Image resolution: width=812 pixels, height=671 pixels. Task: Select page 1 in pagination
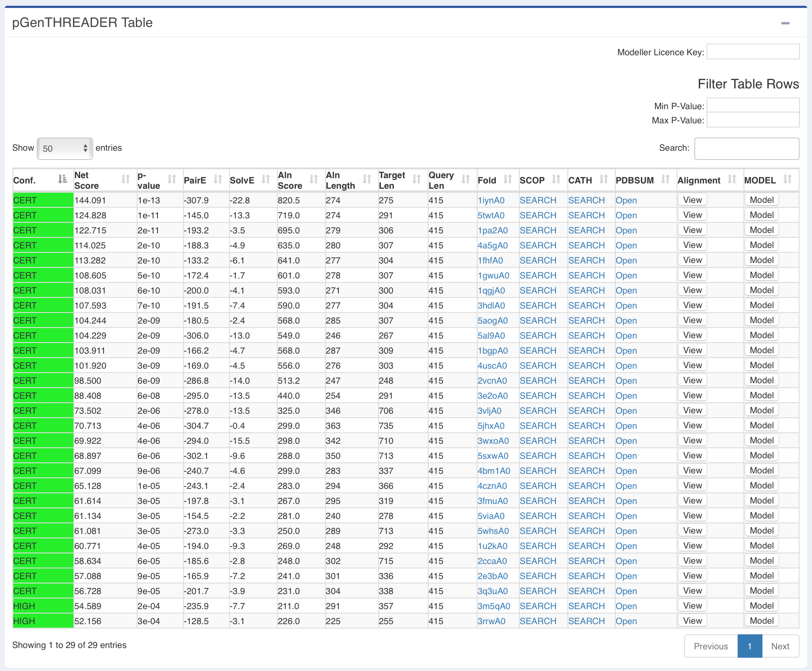[x=750, y=646]
